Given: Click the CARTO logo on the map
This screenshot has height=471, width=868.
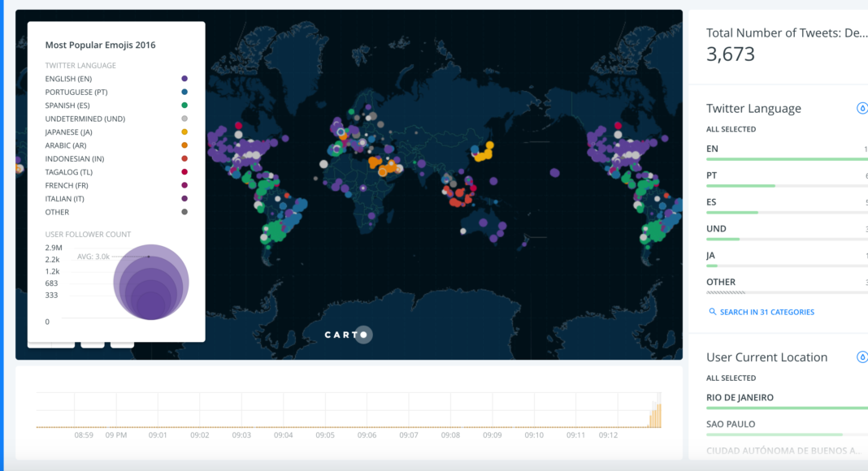Looking at the screenshot, I should pos(349,335).
